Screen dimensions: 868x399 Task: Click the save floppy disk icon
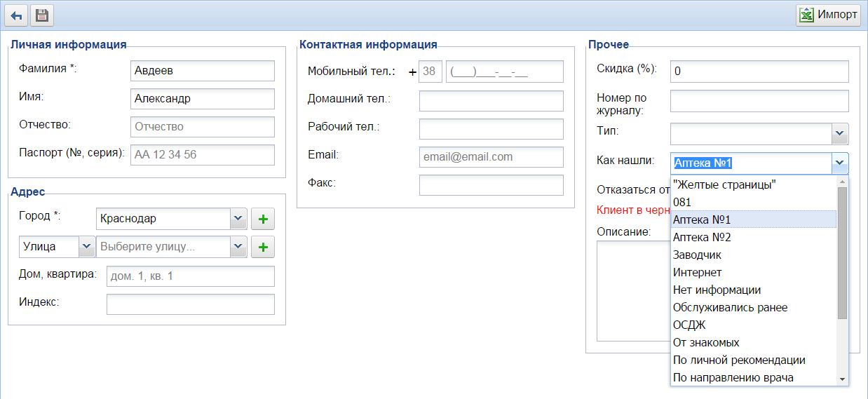pos(41,15)
